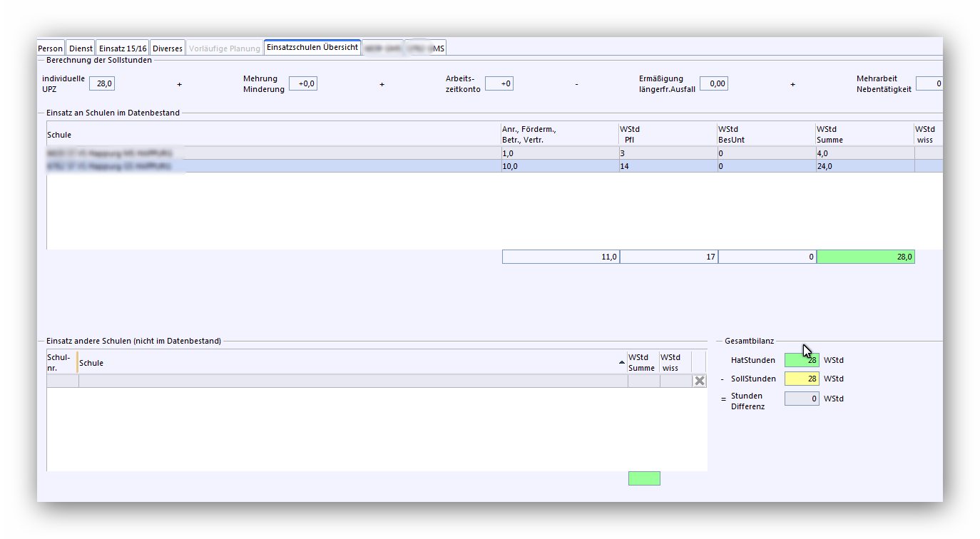Click the Anr., Förderm., Betr., Vertr. column header
This screenshot has width=980, height=539.
(560, 134)
